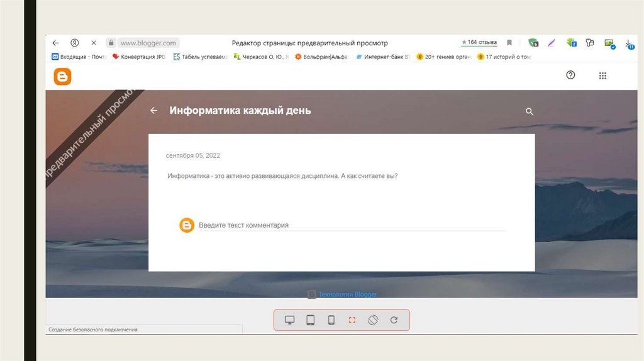The width and height of the screenshot is (644, 361).
Task: Click the padlock site security icon
Action: point(111,43)
